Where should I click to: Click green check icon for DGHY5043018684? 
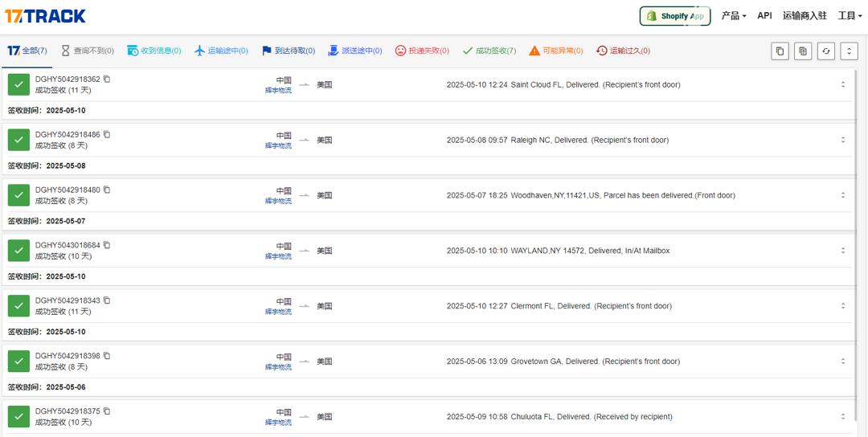[x=18, y=251]
